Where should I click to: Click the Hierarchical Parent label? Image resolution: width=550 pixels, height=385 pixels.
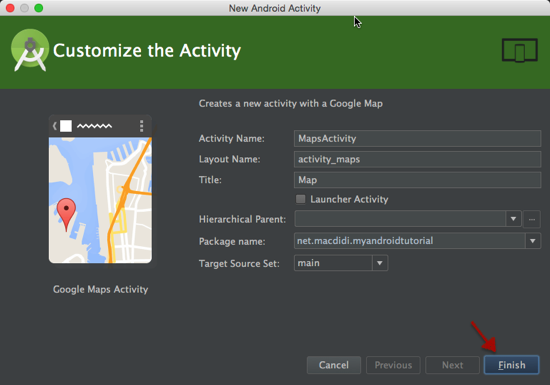coord(242,219)
